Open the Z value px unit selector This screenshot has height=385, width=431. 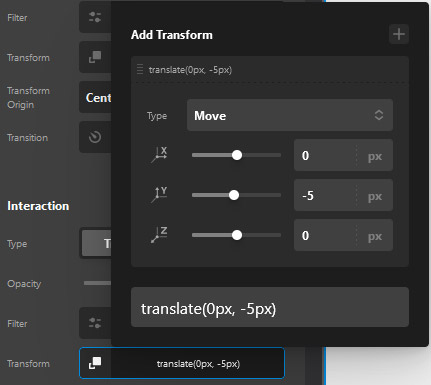pyautogui.click(x=375, y=236)
